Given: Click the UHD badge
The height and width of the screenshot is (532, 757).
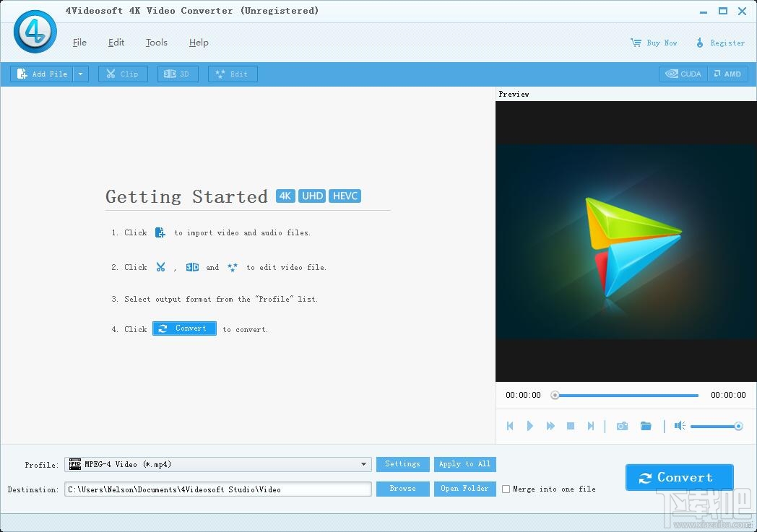Looking at the screenshot, I should click(312, 196).
